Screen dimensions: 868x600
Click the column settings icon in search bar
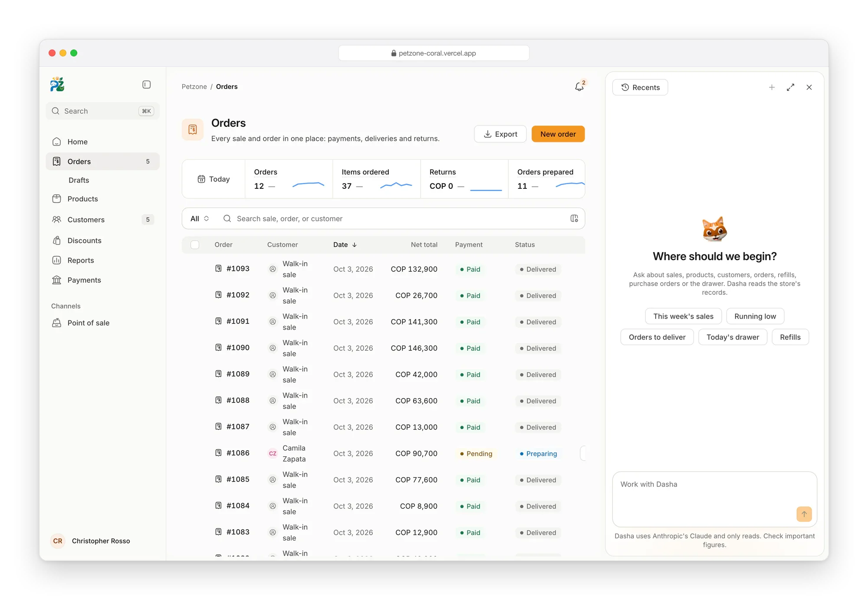(x=574, y=218)
